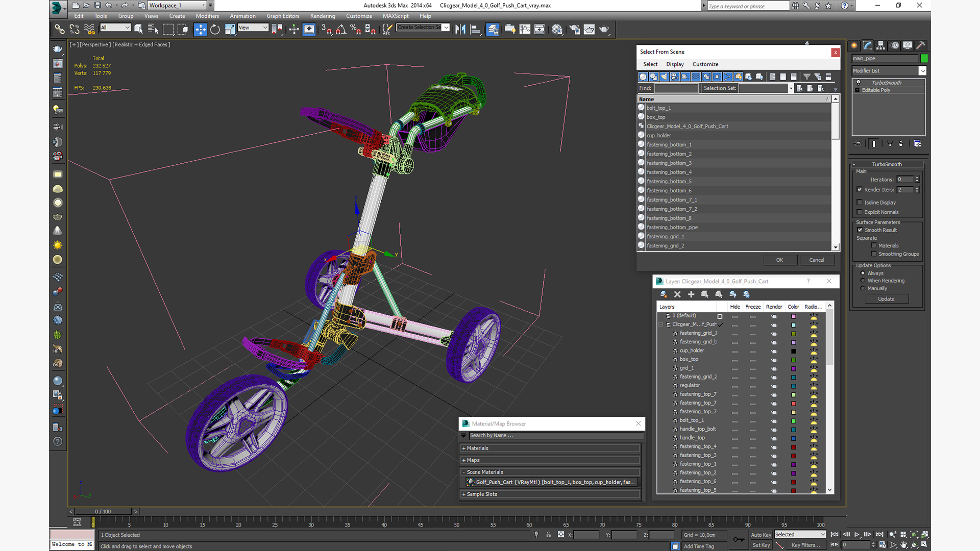
Task: Click Play Animation button
Action: [x=857, y=534]
